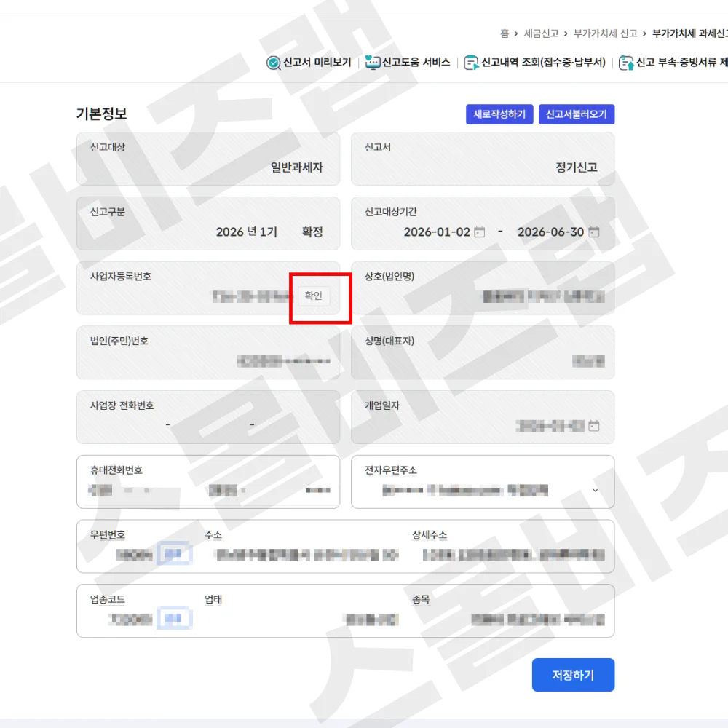Open 신고도움 서비스 menu link
This screenshot has width=728, height=728.
[416, 62]
